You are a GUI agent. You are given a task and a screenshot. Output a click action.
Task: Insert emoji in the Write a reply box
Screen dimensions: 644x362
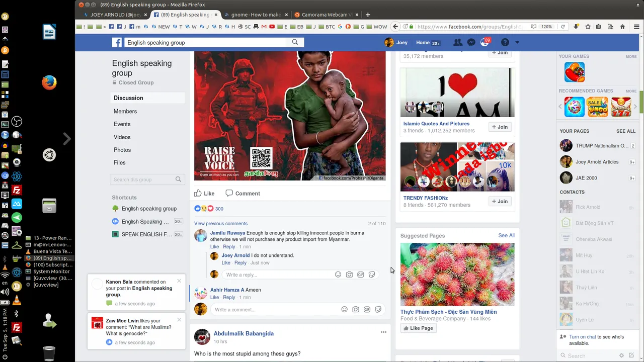pyautogui.click(x=338, y=275)
